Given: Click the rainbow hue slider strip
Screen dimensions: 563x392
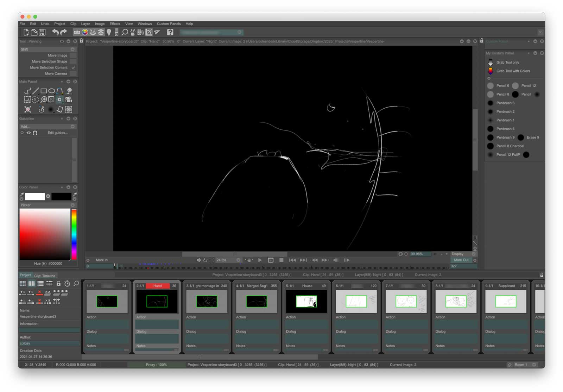Looking at the screenshot, I should click(x=74, y=234).
